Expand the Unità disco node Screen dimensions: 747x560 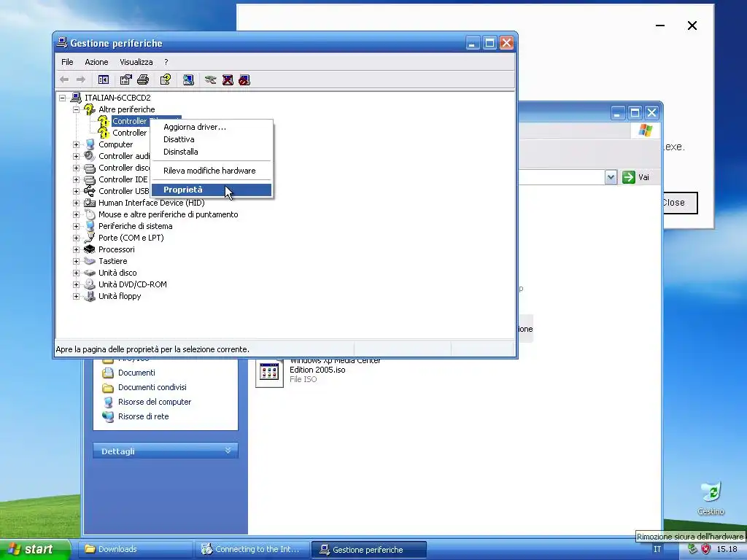click(76, 273)
